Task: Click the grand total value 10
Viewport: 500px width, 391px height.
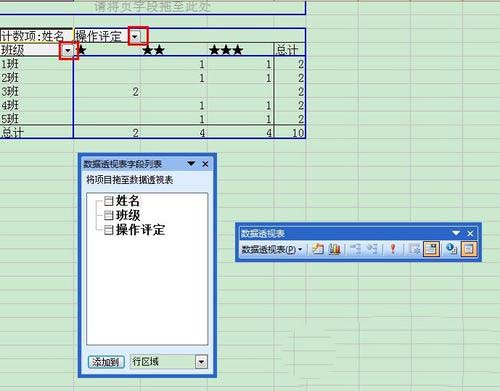Action: pyautogui.click(x=298, y=133)
